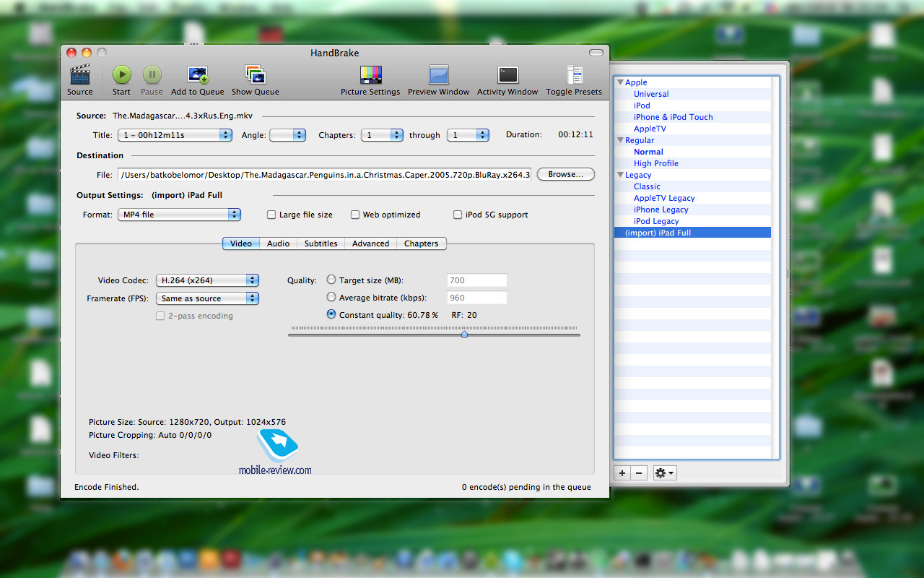Select the iPhone & iPod Touch preset
Image resolution: width=924 pixels, height=578 pixels.
coord(673,117)
